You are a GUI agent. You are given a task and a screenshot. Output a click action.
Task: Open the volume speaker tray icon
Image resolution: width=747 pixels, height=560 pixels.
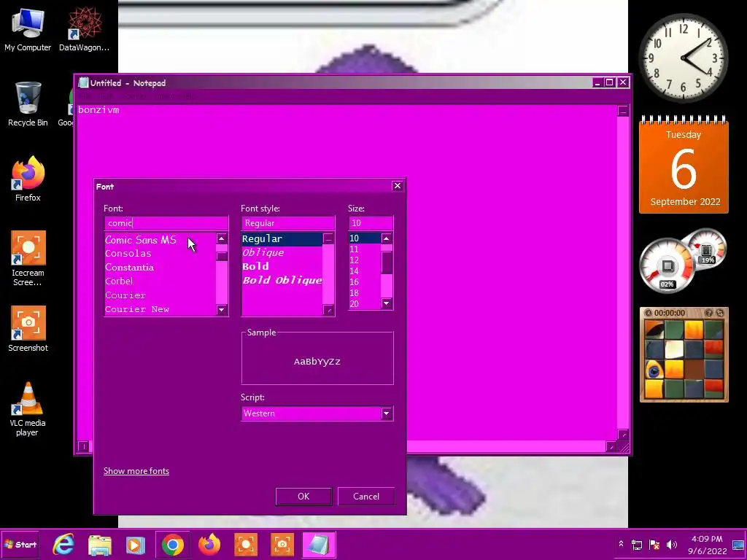tap(672, 545)
